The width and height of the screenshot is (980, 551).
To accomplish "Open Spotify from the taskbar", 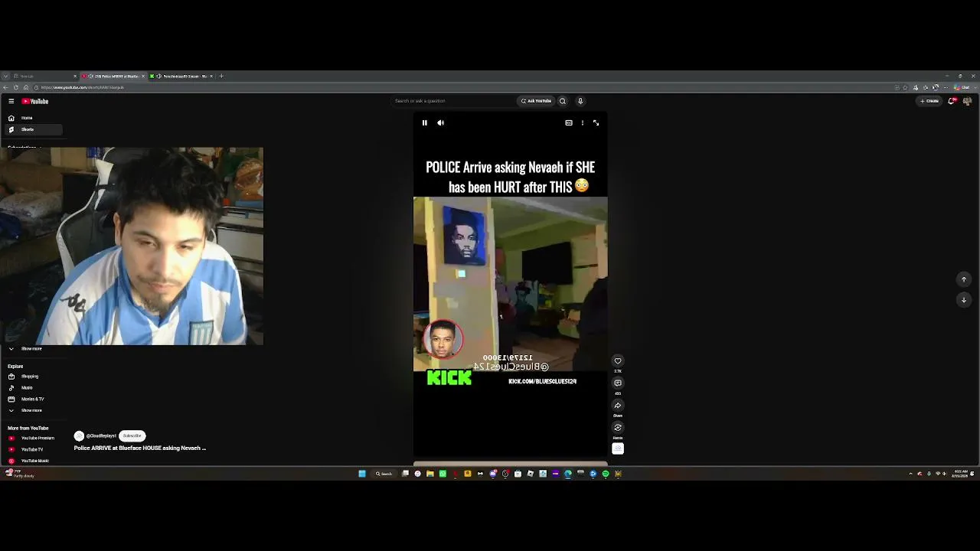I will pos(606,474).
